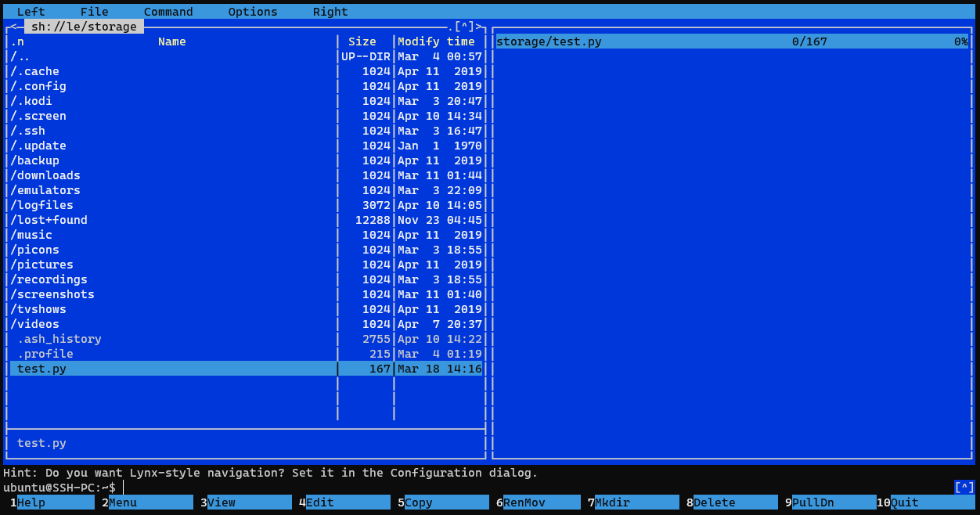The height and width of the screenshot is (515, 980).
Task: Sort by the Modify time column header
Action: click(436, 41)
